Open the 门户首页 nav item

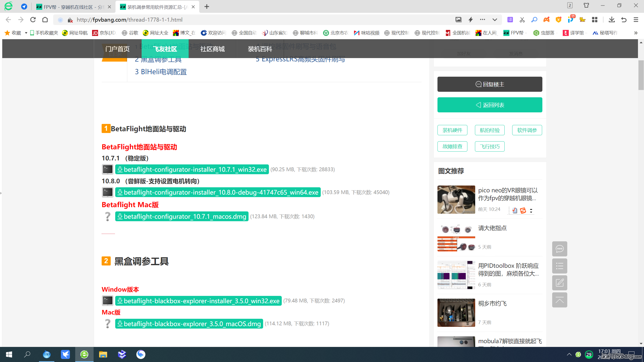pyautogui.click(x=117, y=49)
